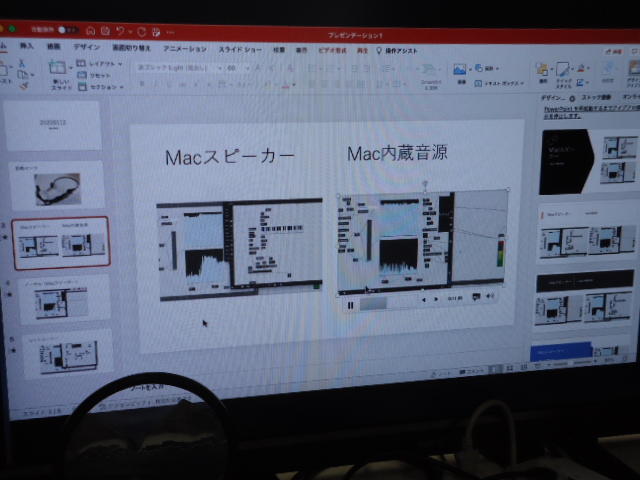Viewport: 640px width, 480px height.
Task: Choose the second design idea with white layout
Action: click(x=587, y=233)
